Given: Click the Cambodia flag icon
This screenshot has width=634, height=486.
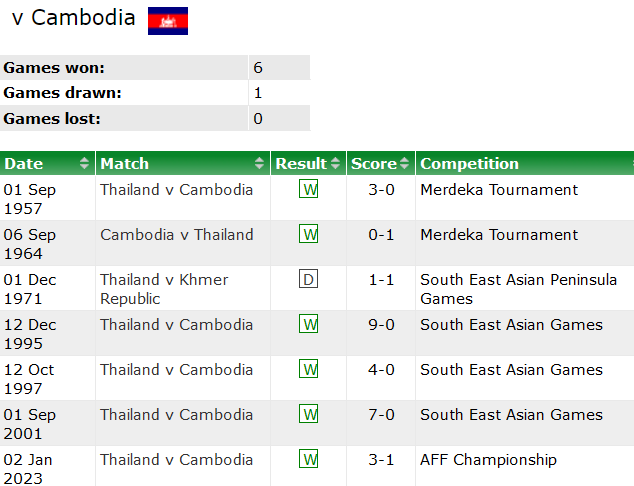Looking at the screenshot, I should [x=168, y=21].
